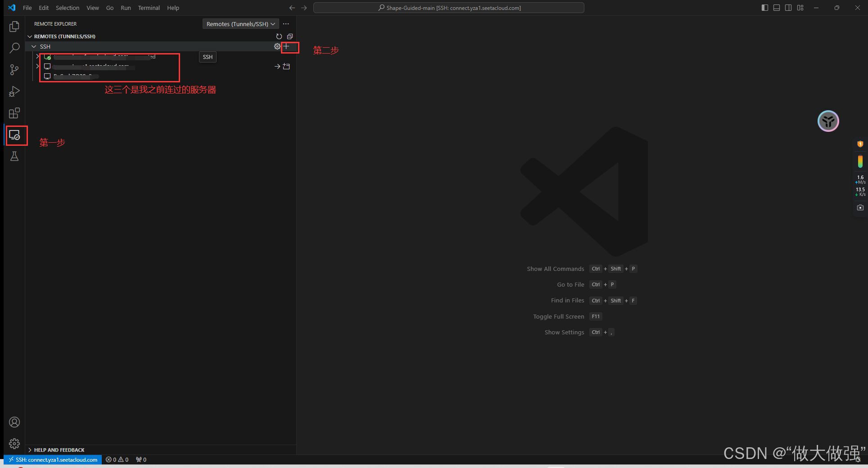Open the Manage gear in activity bar

pyautogui.click(x=14, y=444)
